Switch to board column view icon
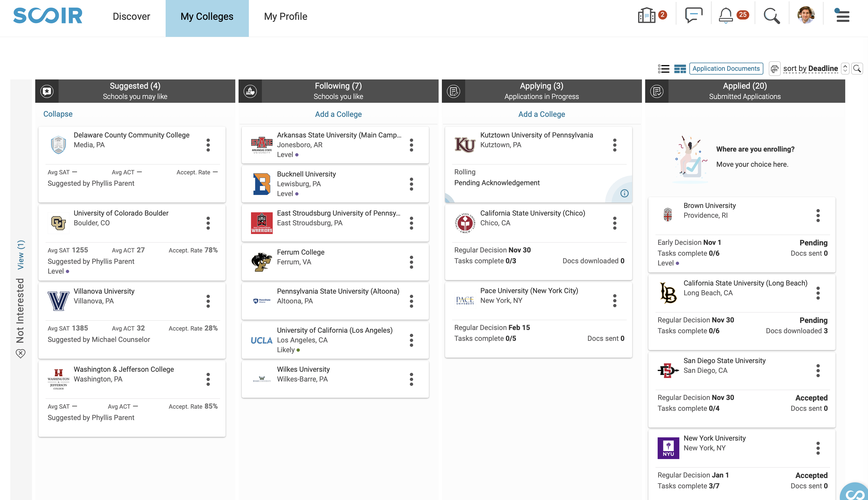 point(680,69)
